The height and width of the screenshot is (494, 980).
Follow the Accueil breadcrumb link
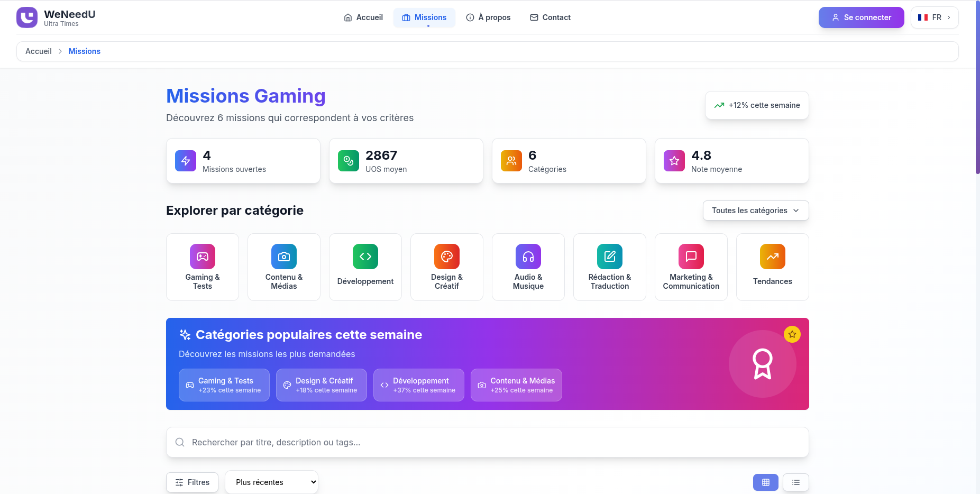point(39,51)
